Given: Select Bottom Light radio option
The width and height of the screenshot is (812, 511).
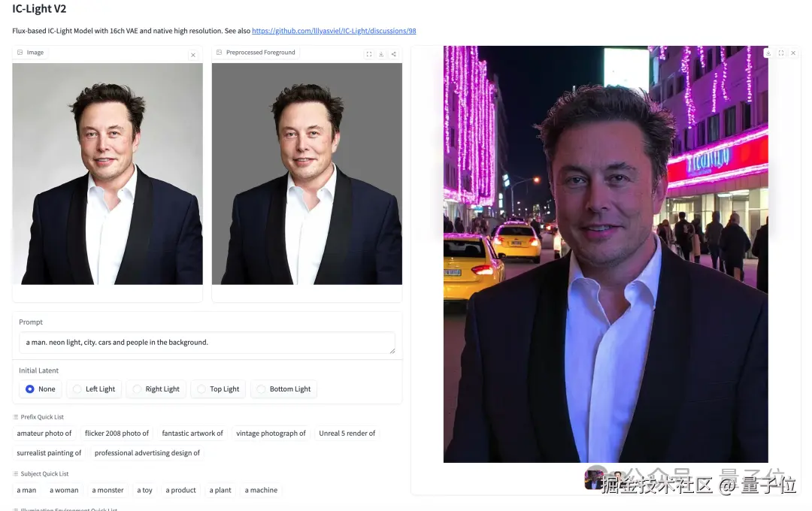Looking at the screenshot, I should (283, 389).
